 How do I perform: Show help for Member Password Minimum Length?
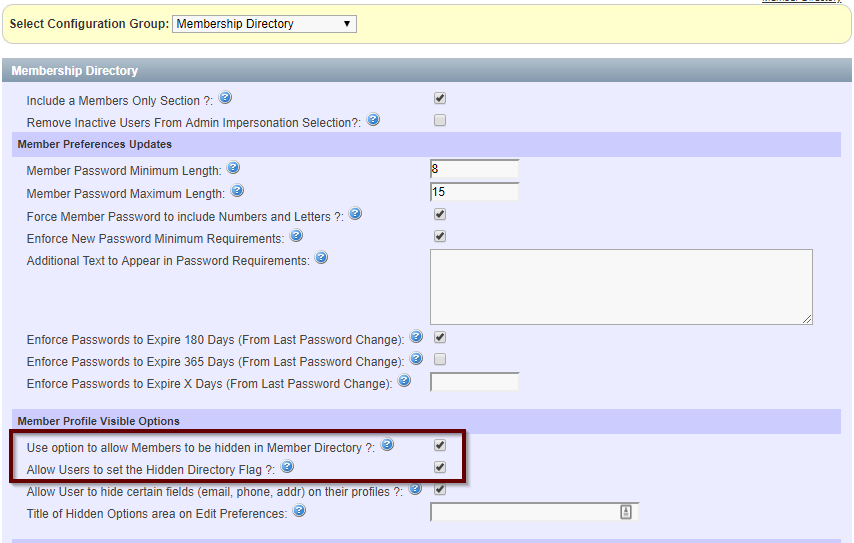point(233,167)
